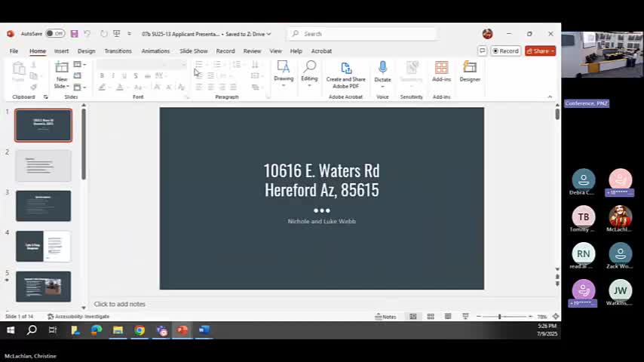The image size is (644, 362).
Task: Click the Comments icon button
Action: point(482,51)
